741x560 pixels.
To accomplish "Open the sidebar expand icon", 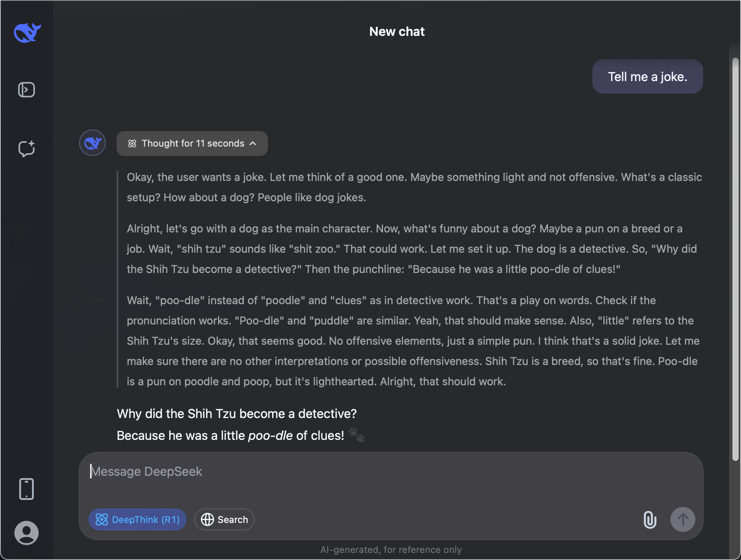I will pyautogui.click(x=26, y=89).
